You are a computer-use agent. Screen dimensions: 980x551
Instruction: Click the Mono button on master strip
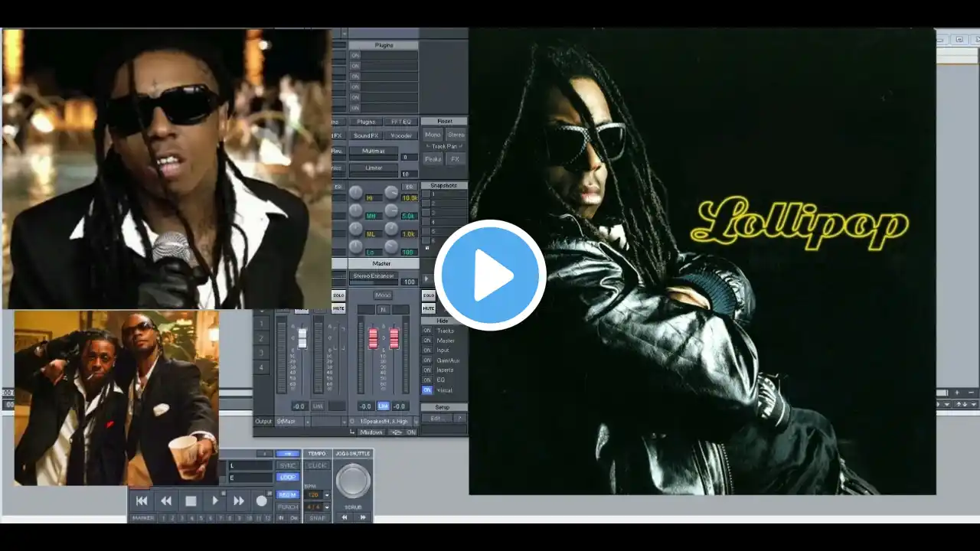tap(383, 295)
